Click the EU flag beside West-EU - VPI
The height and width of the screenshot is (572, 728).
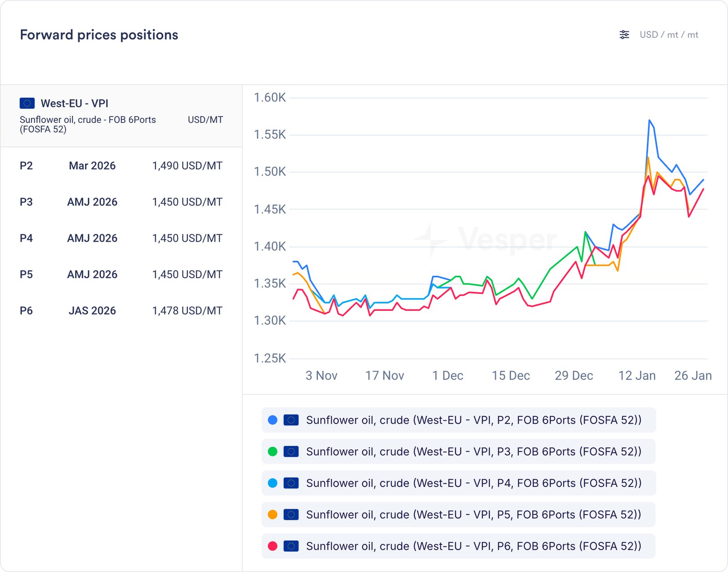27,103
